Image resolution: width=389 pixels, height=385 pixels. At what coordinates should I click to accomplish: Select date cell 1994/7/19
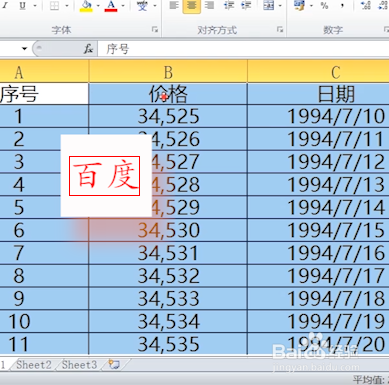(x=318, y=321)
